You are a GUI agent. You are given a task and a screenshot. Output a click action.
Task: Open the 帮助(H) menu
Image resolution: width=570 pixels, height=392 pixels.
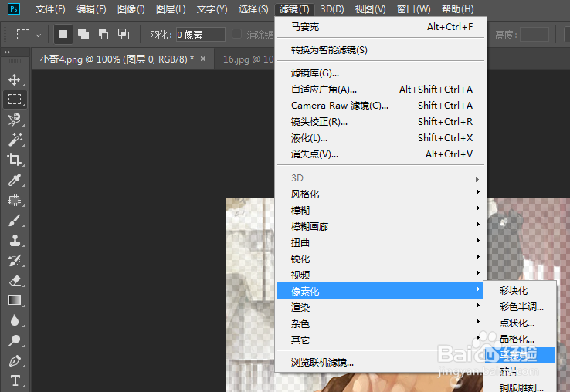coord(457,9)
